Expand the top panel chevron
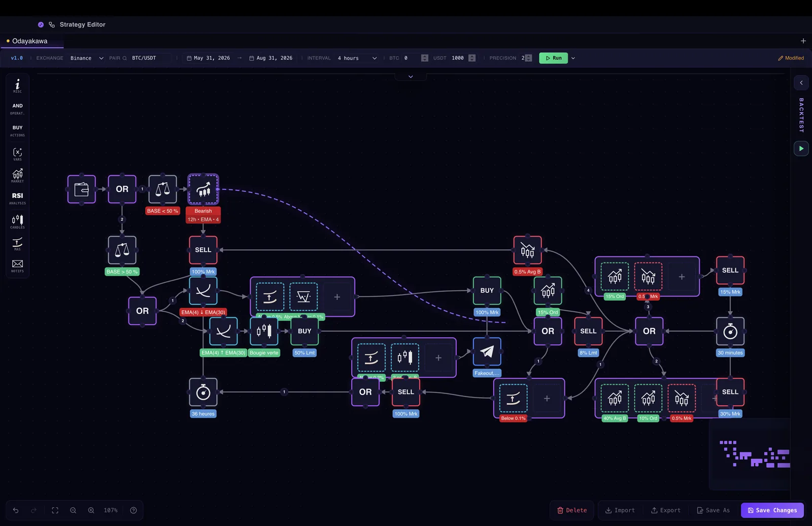 411,77
